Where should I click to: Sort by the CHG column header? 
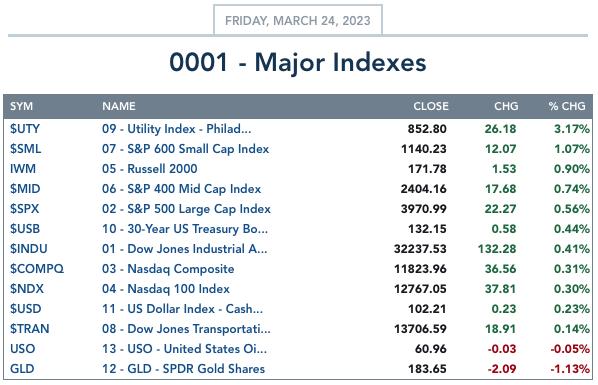point(506,106)
